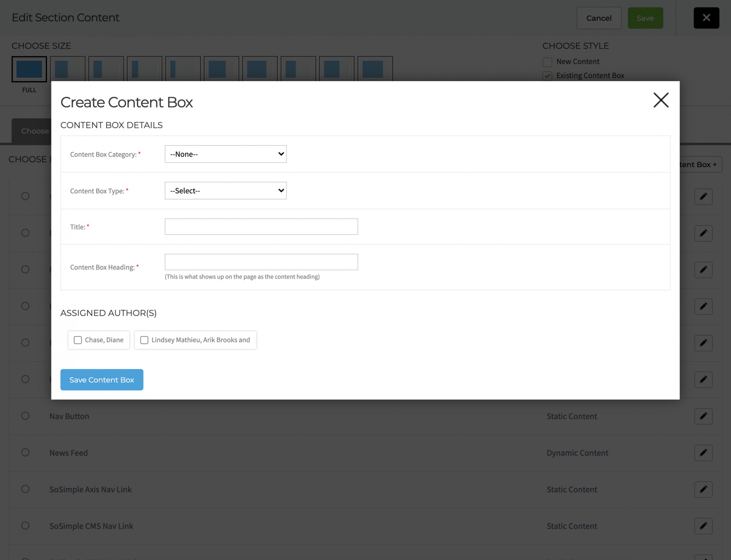This screenshot has width=731, height=560.
Task: Close the Create Content Box dialog
Action: tap(661, 100)
